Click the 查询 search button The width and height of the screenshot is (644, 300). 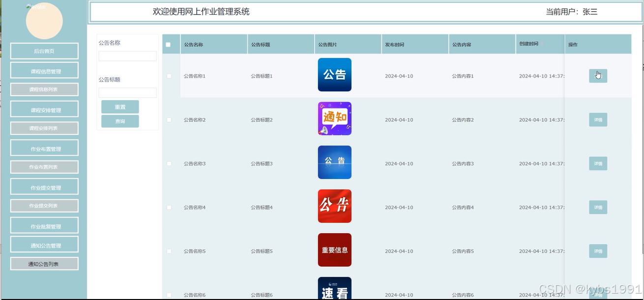[x=120, y=121]
